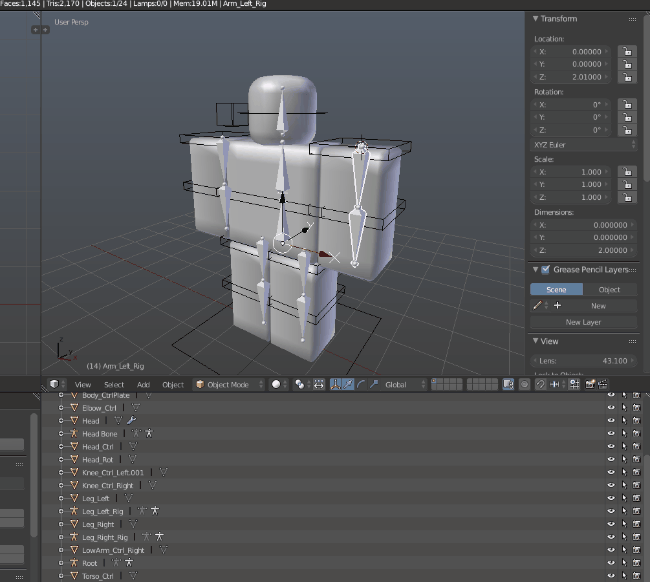Collapse the View panel
The width and height of the screenshot is (650, 582).
pyautogui.click(x=536, y=341)
